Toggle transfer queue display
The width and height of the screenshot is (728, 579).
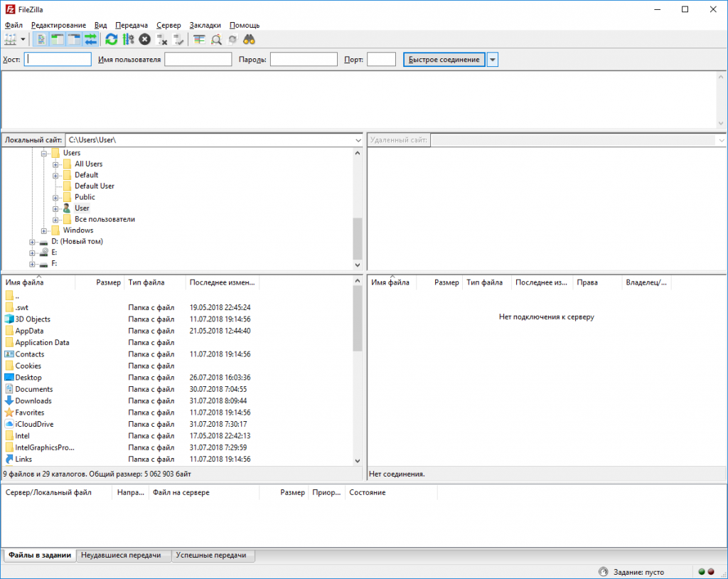coord(90,40)
